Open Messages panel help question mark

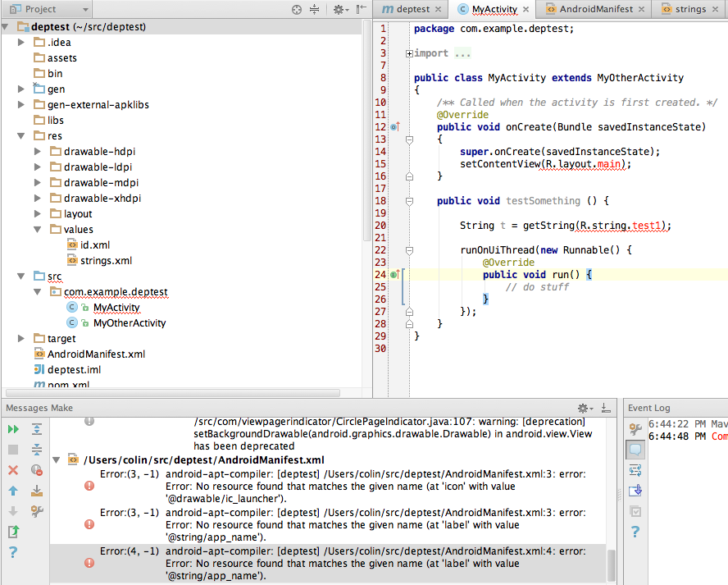(13, 552)
